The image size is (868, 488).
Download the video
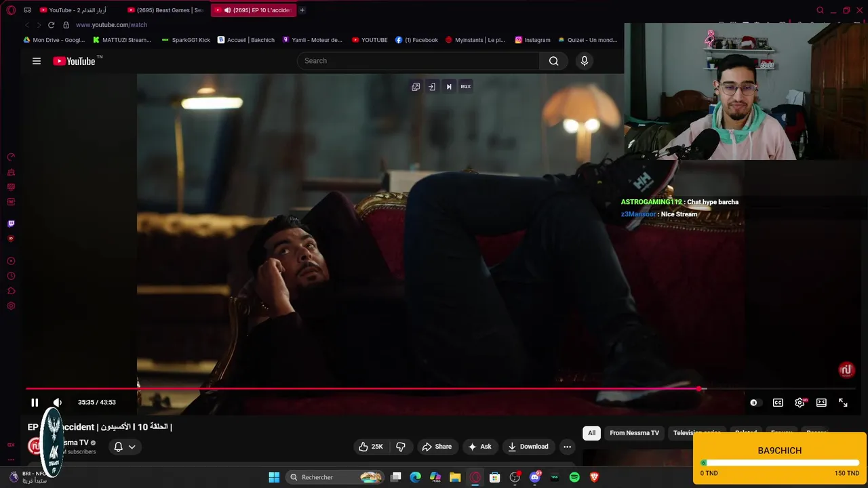click(528, 447)
